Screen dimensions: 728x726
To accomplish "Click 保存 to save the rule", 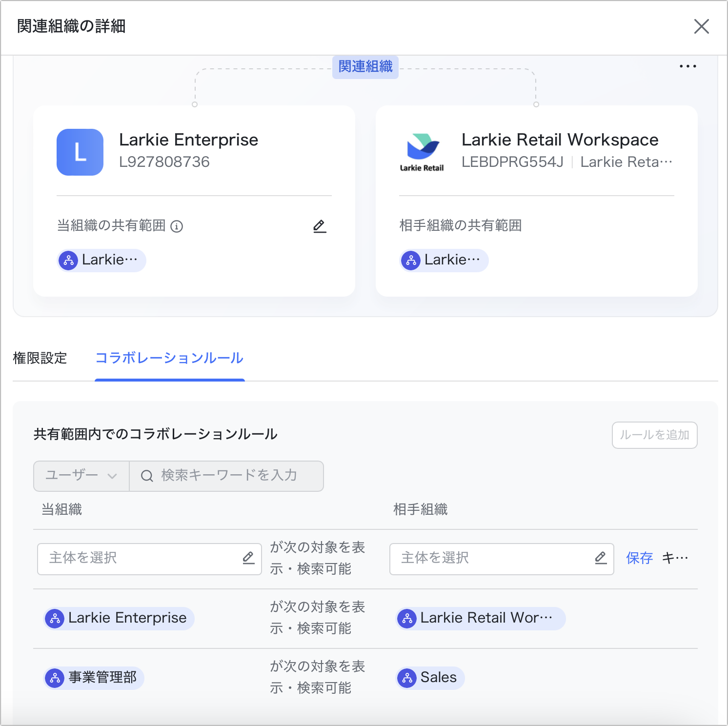I will [639, 558].
